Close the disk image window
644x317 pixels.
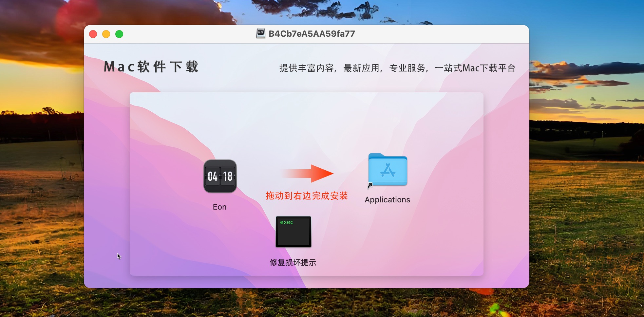93,34
